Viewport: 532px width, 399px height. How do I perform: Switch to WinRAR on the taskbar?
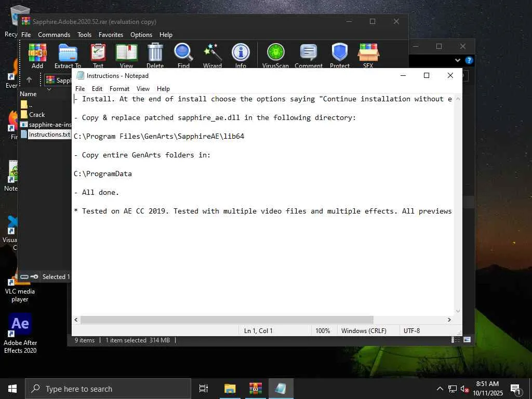256,389
